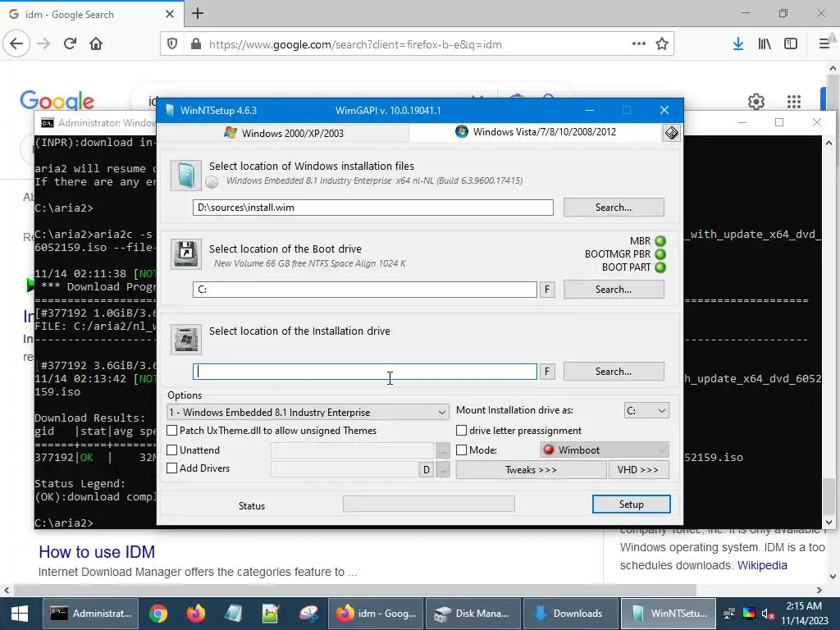This screenshot has height=630, width=840.
Task: Switch to Downloads taskbar window
Action: 569,614
